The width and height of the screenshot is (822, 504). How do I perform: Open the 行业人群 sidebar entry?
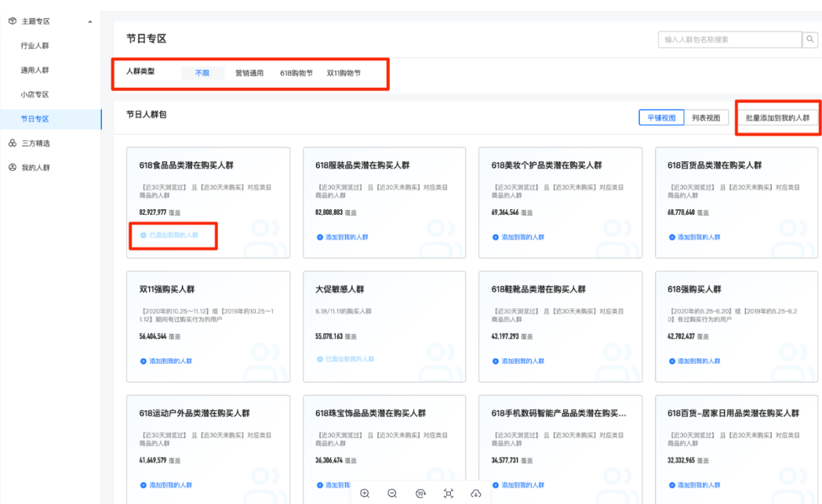click(35, 45)
